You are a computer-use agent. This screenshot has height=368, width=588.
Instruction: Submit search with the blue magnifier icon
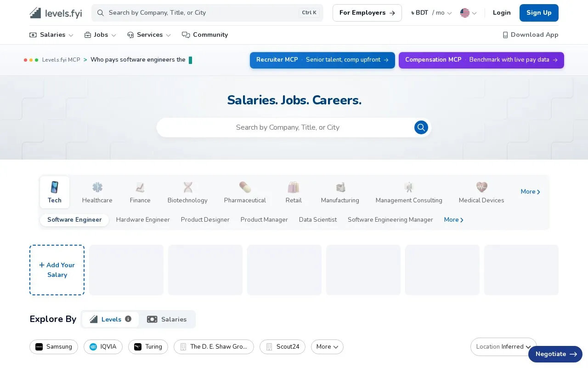(x=421, y=127)
